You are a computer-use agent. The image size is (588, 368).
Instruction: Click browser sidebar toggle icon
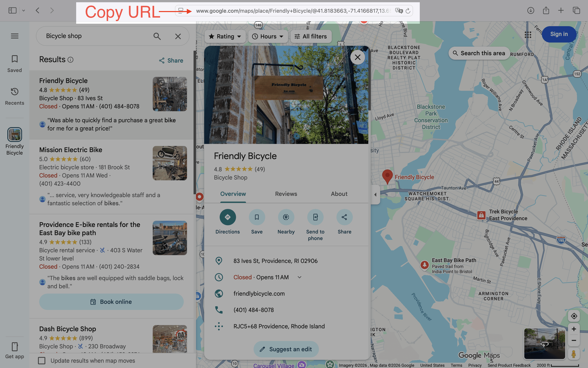click(12, 10)
